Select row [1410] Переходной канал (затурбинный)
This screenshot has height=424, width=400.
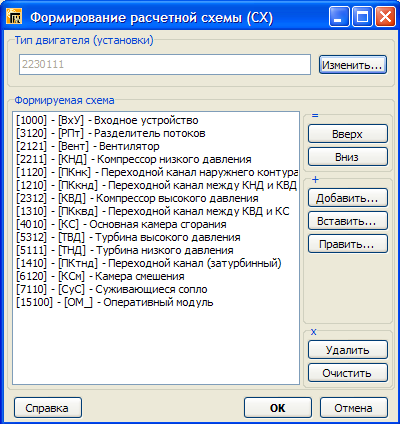pyautogui.click(x=156, y=263)
